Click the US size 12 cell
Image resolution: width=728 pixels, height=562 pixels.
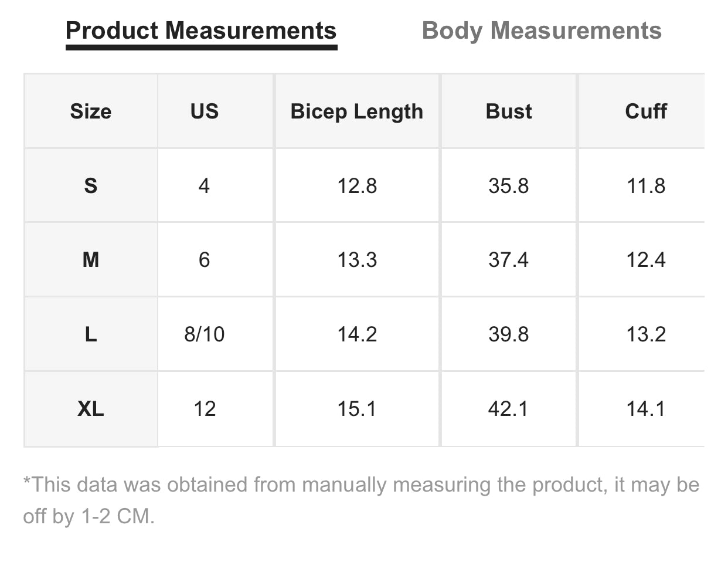204,409
